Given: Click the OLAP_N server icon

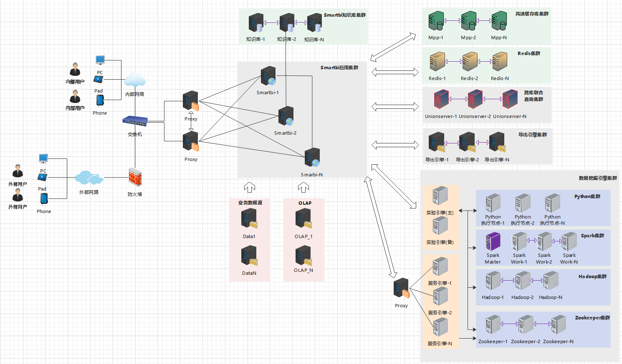Looking at the screenshot, I should click(x=303, y=256).
